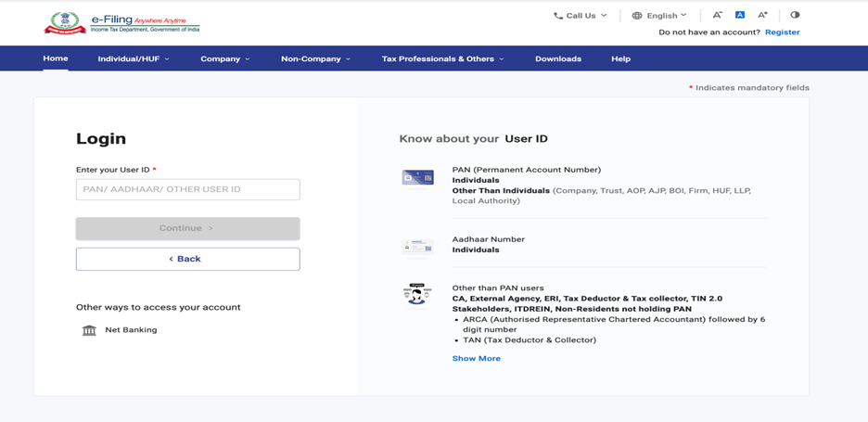The width and height of the screenshot is (868, 422).
Task: Click the Net Banking bank icon
Action: (x=89, y=330)
